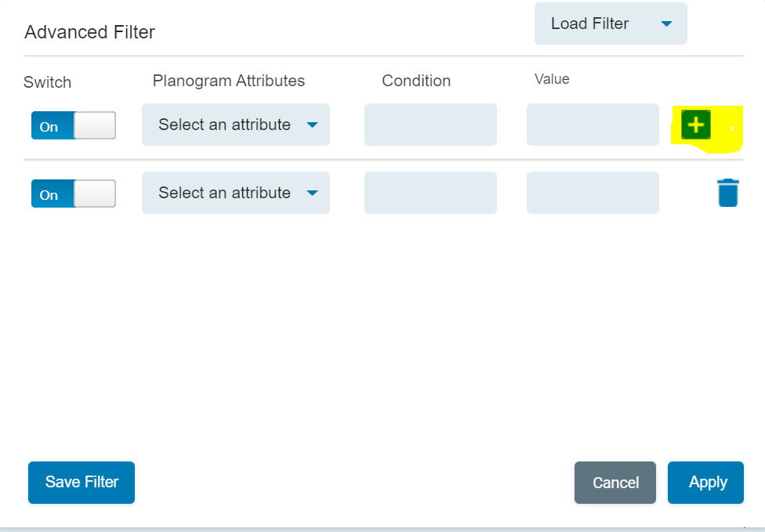Delete second filter row via trash icon

(727, 193)
